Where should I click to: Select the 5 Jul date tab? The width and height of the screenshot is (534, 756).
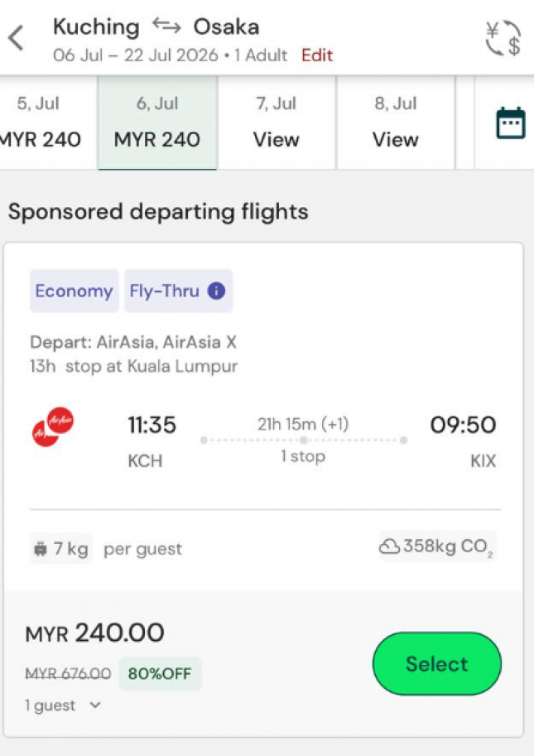click(x=39, y=123)
